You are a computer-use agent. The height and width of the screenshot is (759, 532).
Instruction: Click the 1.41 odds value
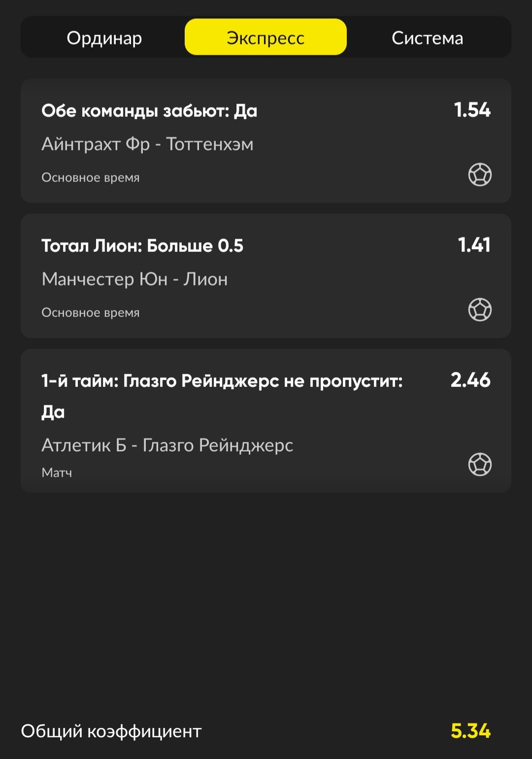(474, 245)
